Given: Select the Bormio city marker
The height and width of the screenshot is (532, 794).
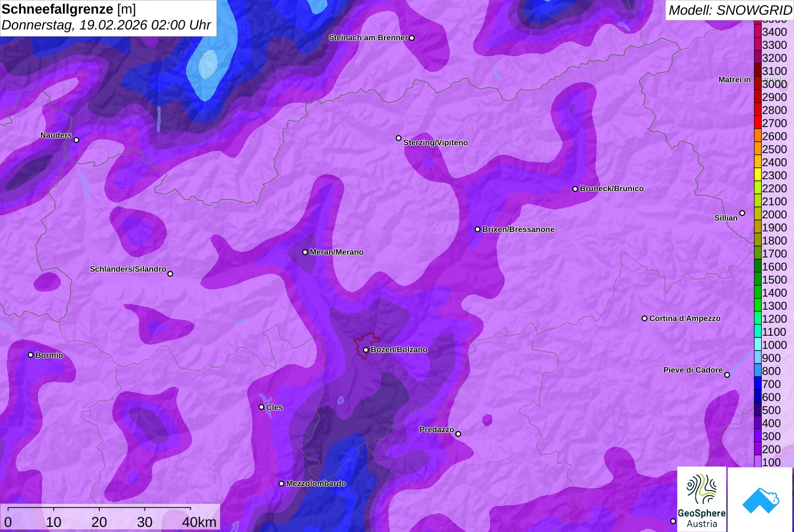Looking at the screenshot, I should click(x=31, y=355).
